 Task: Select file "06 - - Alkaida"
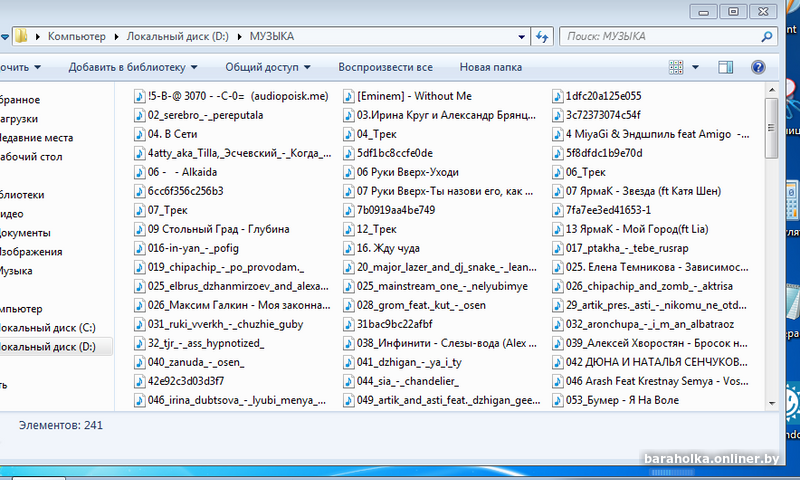176,172
